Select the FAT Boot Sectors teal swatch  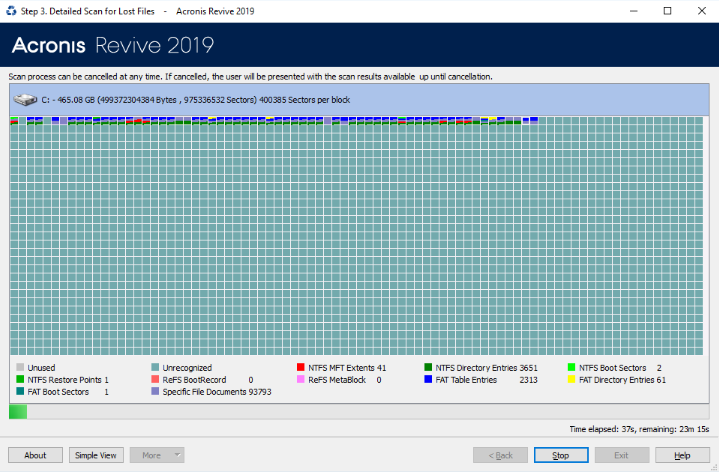point(20,391)
